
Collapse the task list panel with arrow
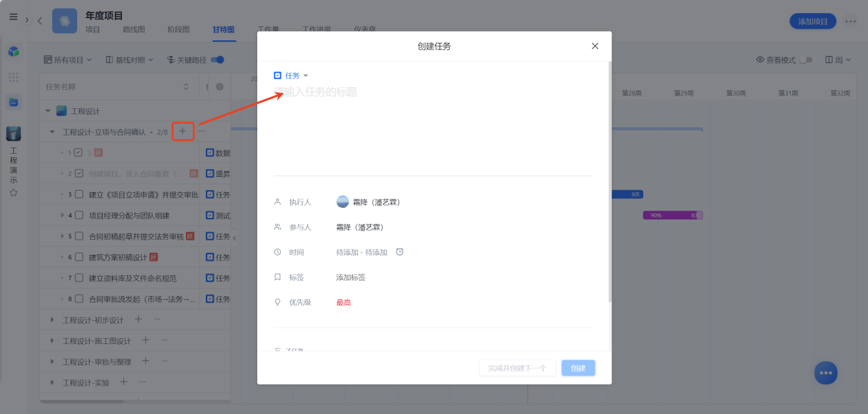click(235, 237)
